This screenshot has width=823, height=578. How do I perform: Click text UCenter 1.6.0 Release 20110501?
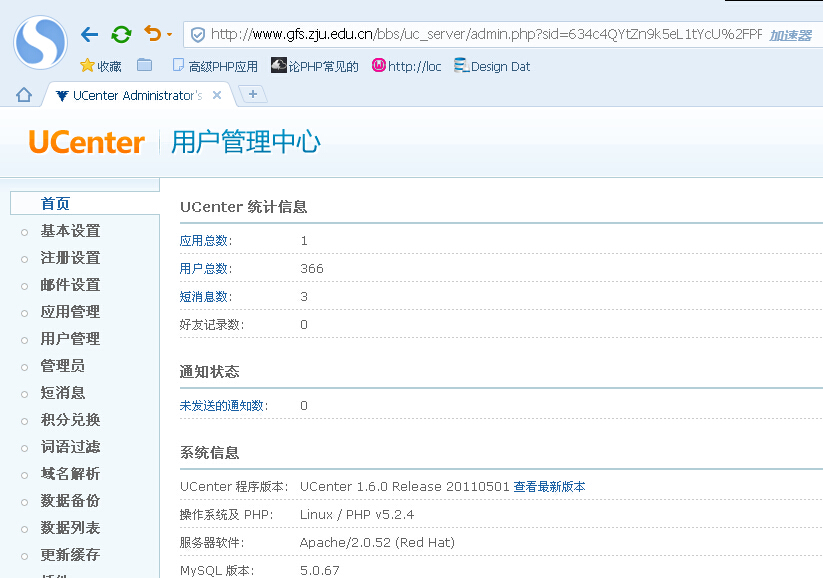point(405,487)
